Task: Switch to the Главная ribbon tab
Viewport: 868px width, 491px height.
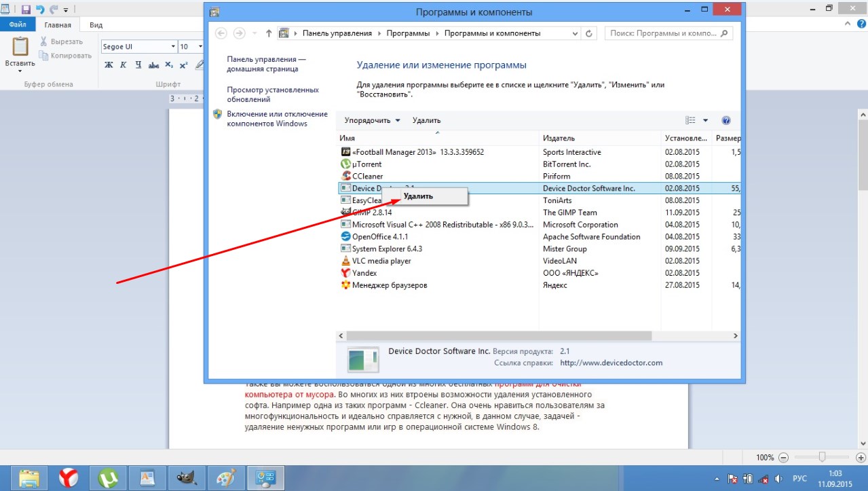Action: (58, 25)
